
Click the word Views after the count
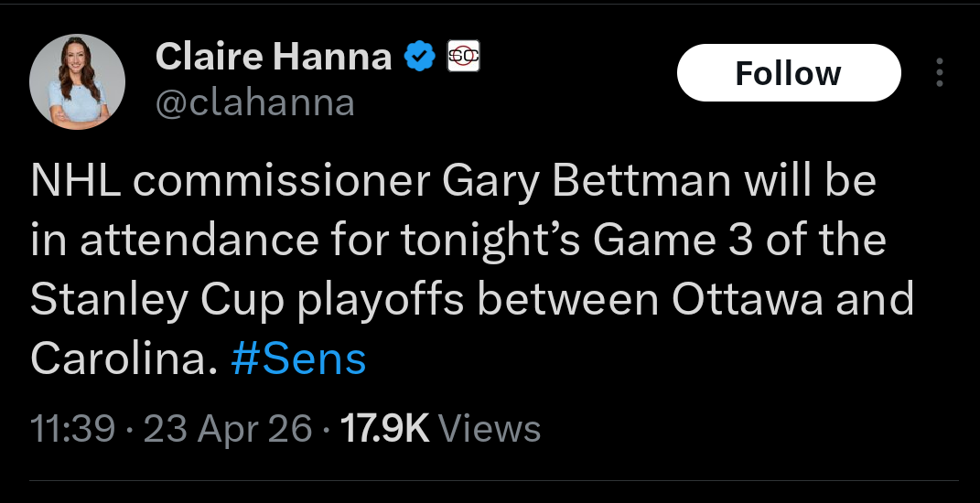point(490,428)
